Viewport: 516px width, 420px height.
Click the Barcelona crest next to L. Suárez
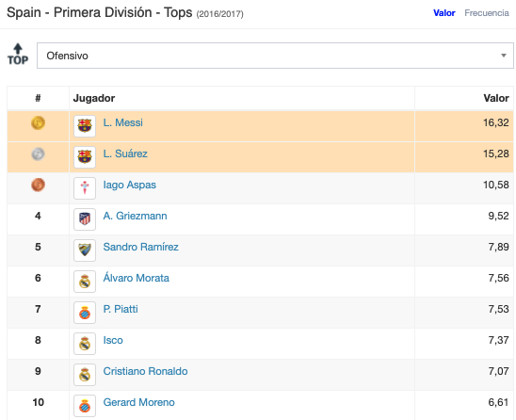[85, 157]
